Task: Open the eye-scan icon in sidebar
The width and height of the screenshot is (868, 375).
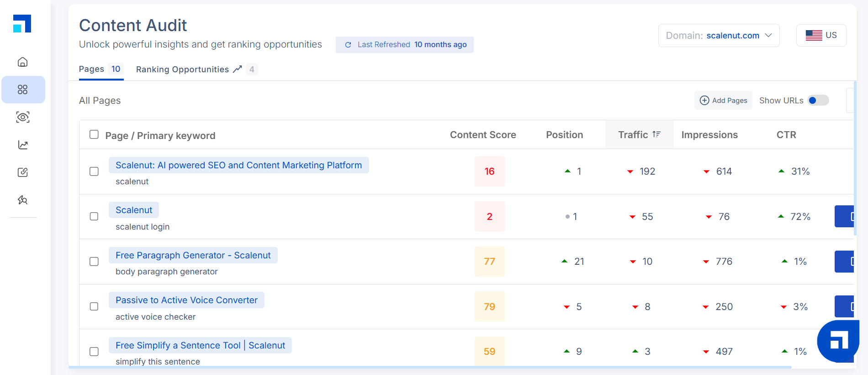Action: (x=23, y=117)
